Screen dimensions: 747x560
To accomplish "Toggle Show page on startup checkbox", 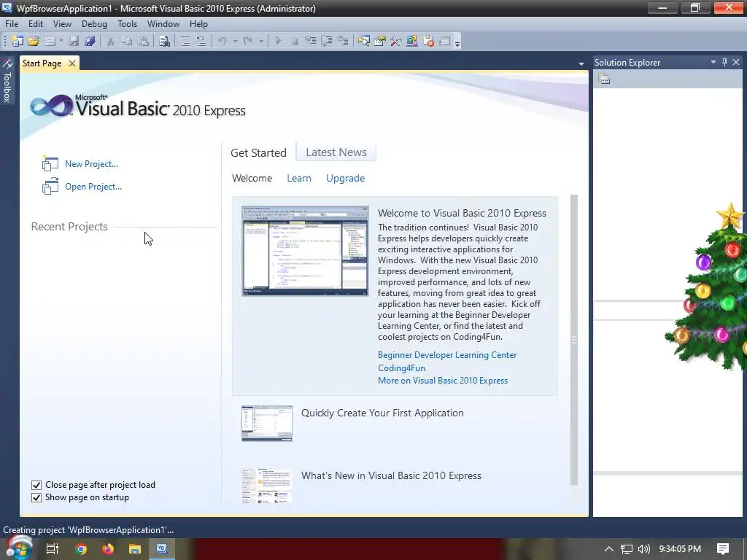I will coord(36,497).
